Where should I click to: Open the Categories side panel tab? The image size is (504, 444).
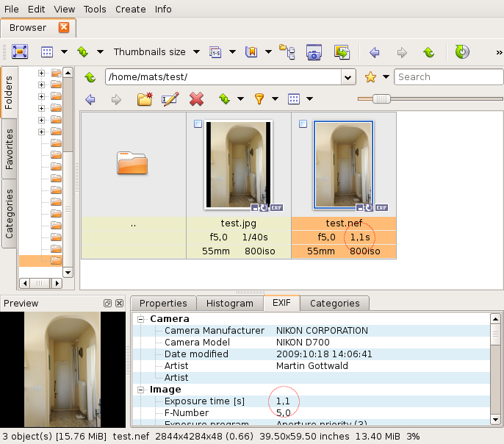(9, 214)
